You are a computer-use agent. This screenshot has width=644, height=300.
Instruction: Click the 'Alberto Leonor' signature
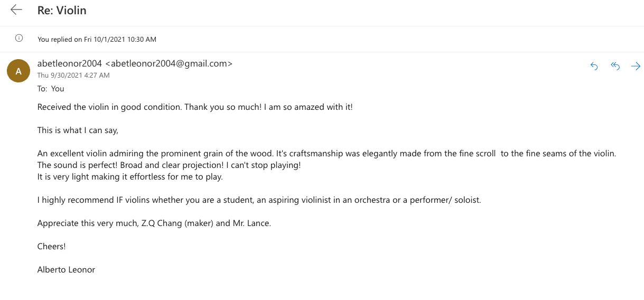(x=66, y=269)
